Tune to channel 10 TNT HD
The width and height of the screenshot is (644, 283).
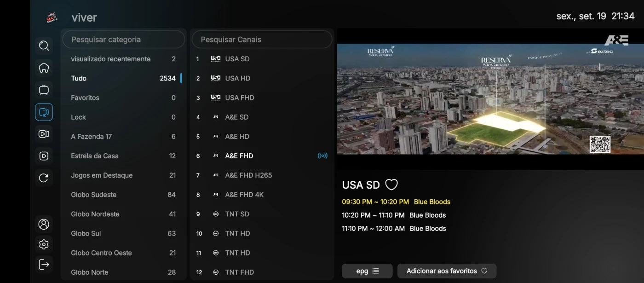click(262, 233)
